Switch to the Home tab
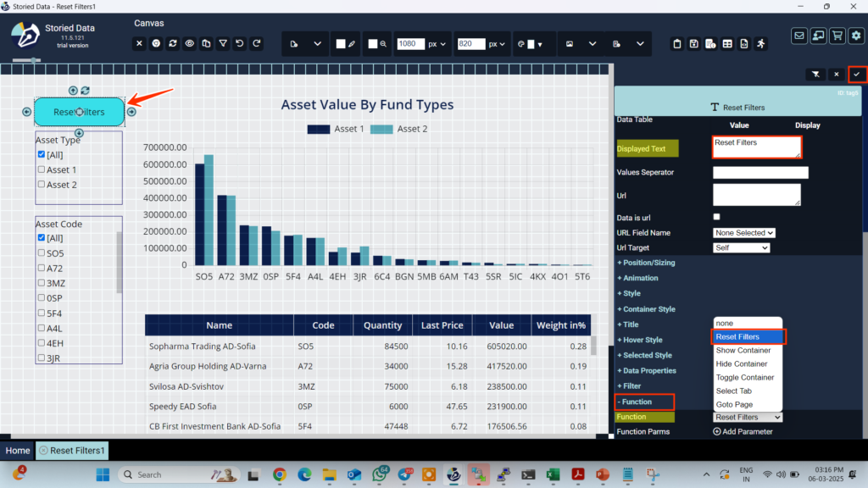The width and height of the screenshot is (868, 488). click(18, 451)
